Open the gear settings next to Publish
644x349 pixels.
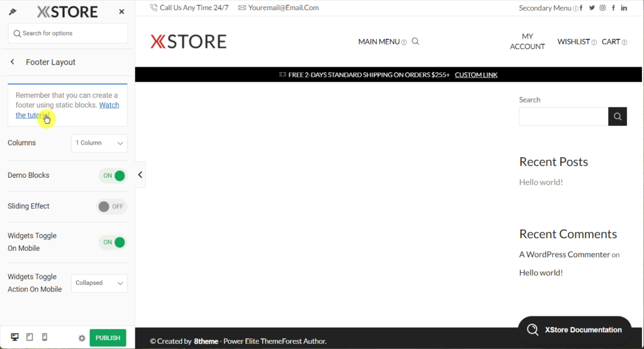pos(82,338)
